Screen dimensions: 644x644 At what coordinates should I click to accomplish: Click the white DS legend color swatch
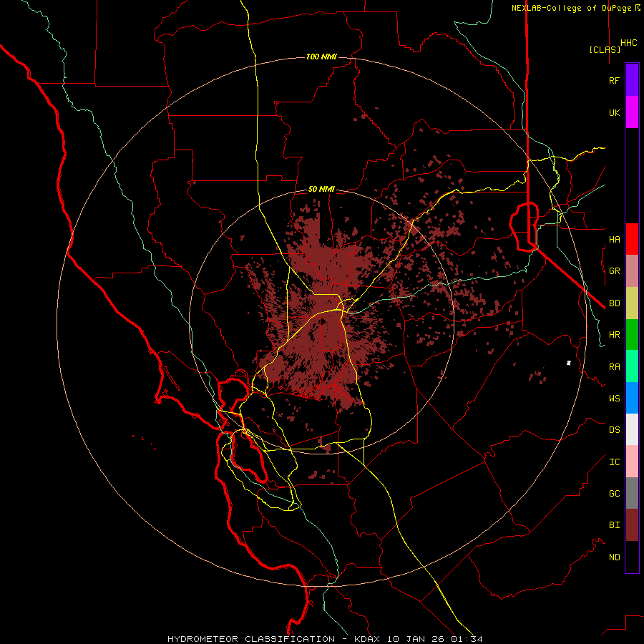point(632,429)
